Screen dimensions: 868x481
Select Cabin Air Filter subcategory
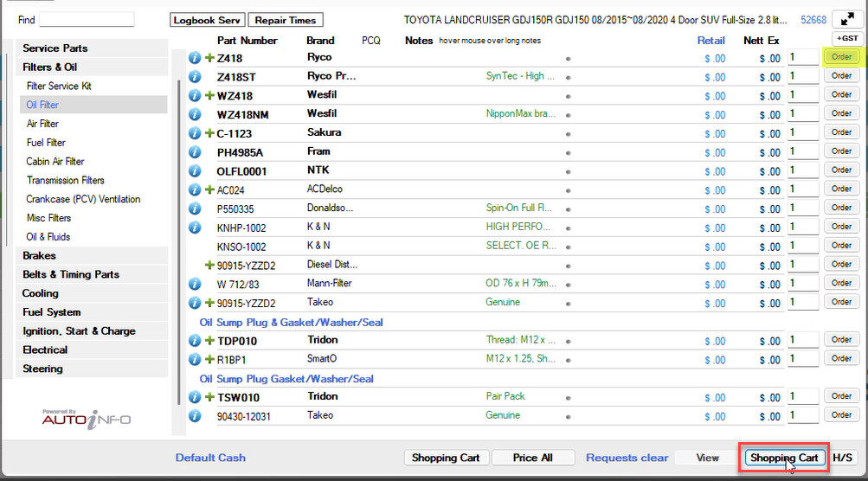click(55, 161)
